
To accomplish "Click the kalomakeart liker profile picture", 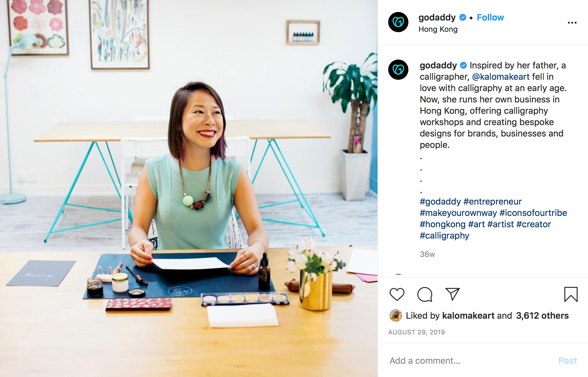I will tap(396, 316).
